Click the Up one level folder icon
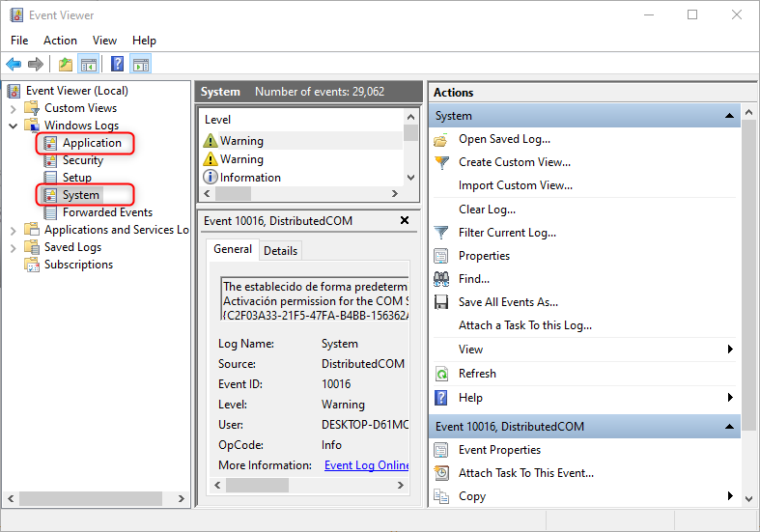Screen dimensions: 760x532 coord(65,65)
